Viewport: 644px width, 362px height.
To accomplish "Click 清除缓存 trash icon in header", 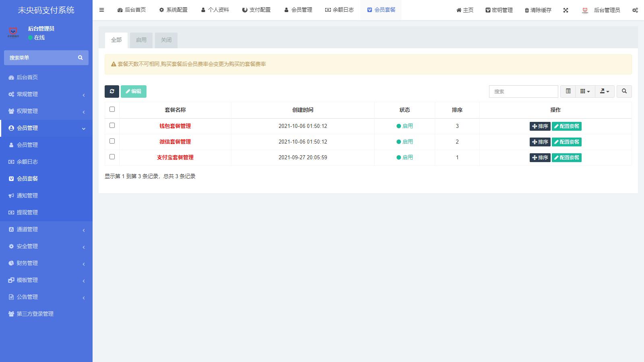I will click(527, 10).
